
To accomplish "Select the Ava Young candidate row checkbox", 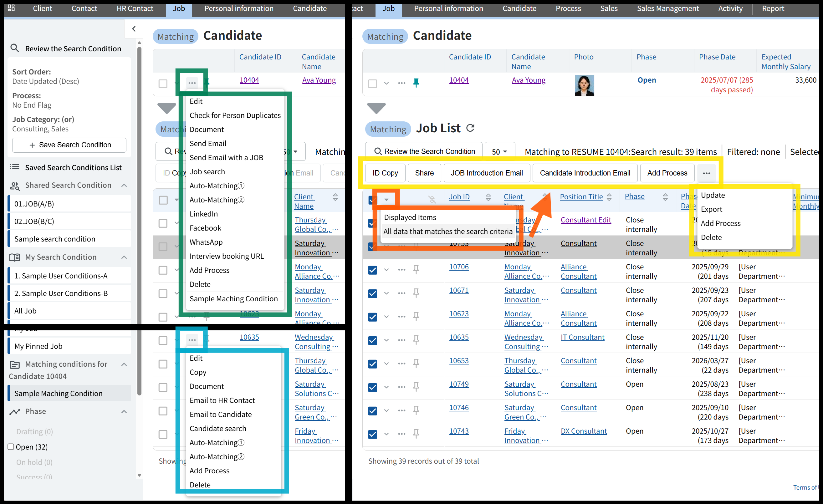I will click(x=372, y=83).
